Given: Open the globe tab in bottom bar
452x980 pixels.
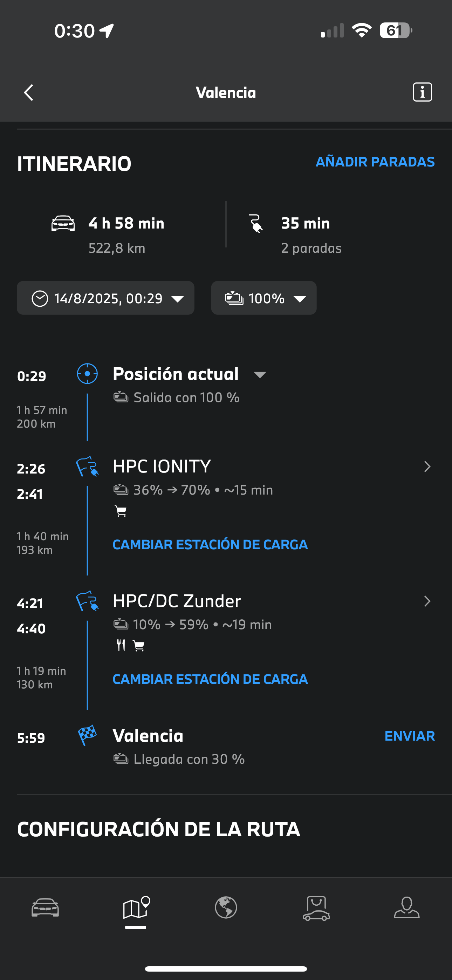Looking at the screenshot, I should (x=226, y=907).
